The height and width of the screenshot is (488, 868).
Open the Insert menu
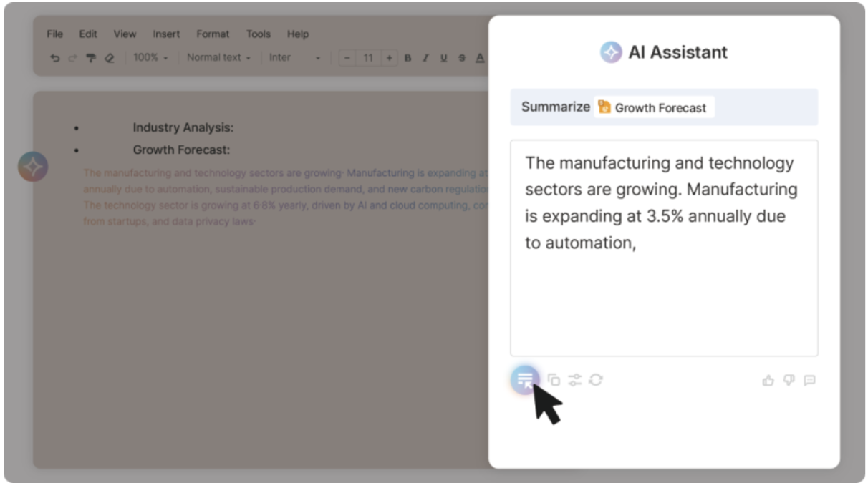point(166,34)
